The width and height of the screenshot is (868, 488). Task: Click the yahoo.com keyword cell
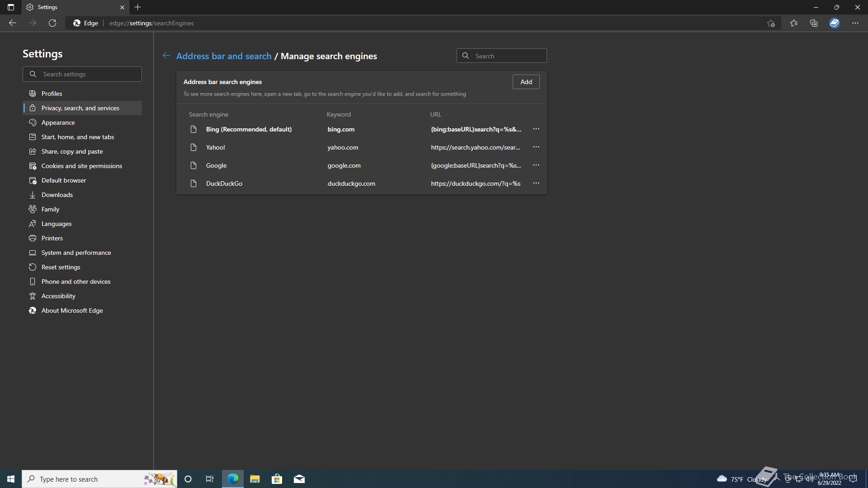343,147
